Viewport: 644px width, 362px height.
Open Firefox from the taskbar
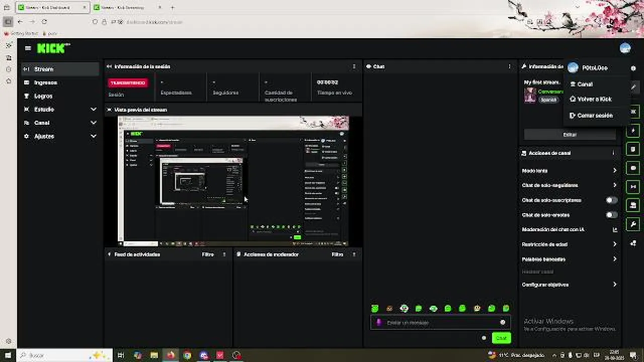click(x=171, y=355)
